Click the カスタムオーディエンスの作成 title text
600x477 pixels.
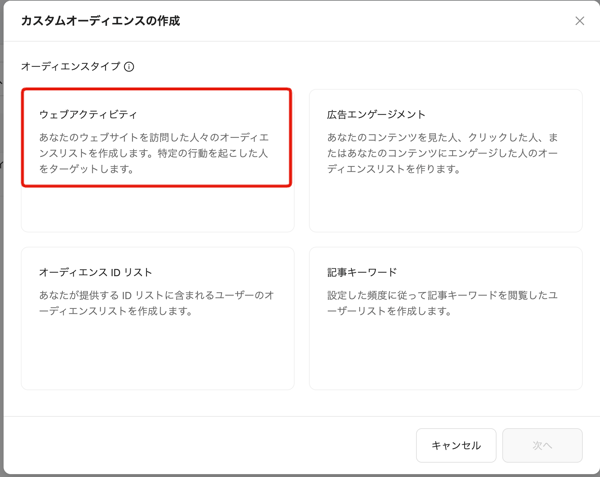(100, 21)
